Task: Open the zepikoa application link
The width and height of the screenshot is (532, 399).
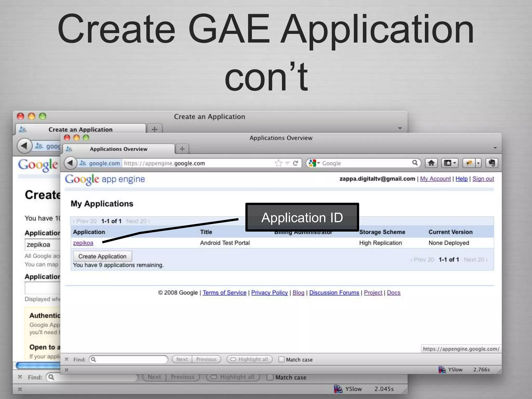Action: pos(83,243)
